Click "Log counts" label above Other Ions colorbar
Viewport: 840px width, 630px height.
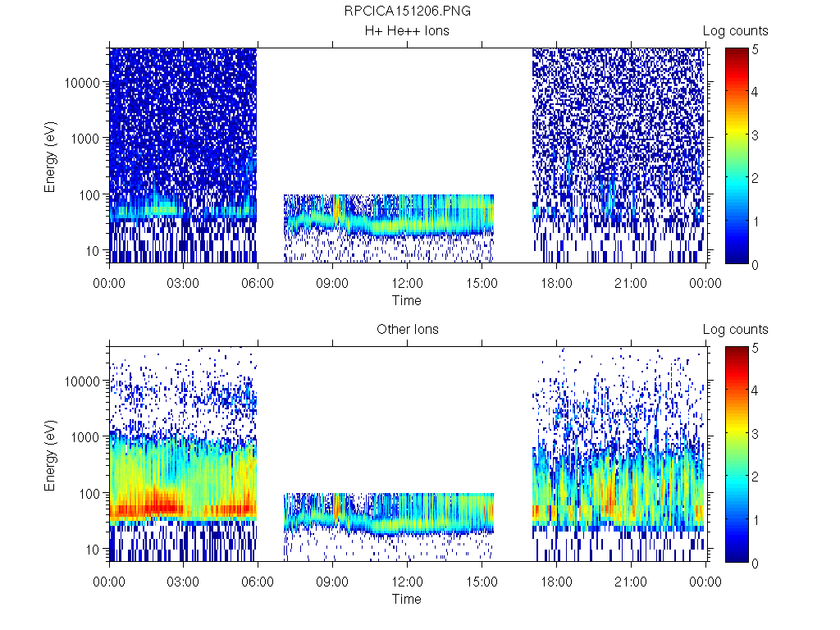(736, 330)
